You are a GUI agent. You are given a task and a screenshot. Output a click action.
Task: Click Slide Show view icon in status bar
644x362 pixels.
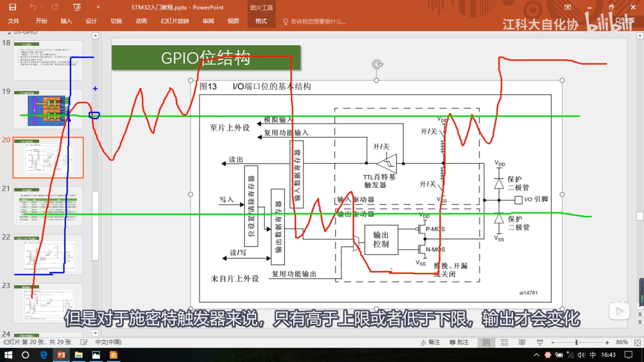coord(540,342)
